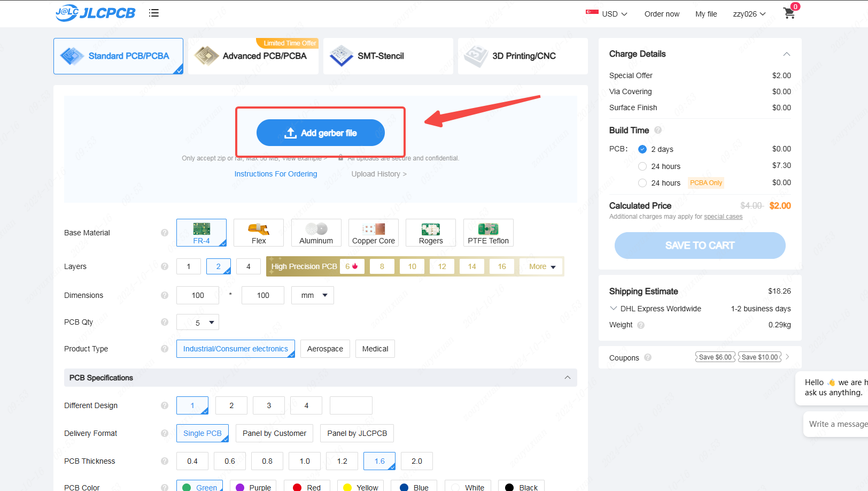Switch to Standard PCB/PCBA tab

[x=118, y=56]
